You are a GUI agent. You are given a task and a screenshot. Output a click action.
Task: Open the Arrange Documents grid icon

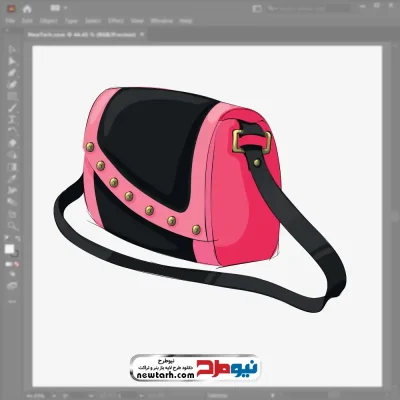tap(55, 8)
